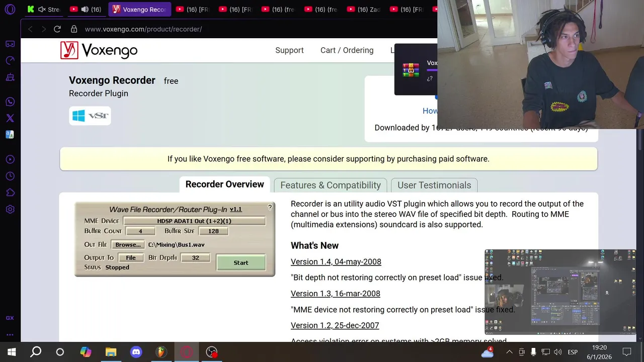Screen dimensions: 644x362
Task: Open the Version 1.2, 25-dec-2007 link
Action: pos(335,325)
